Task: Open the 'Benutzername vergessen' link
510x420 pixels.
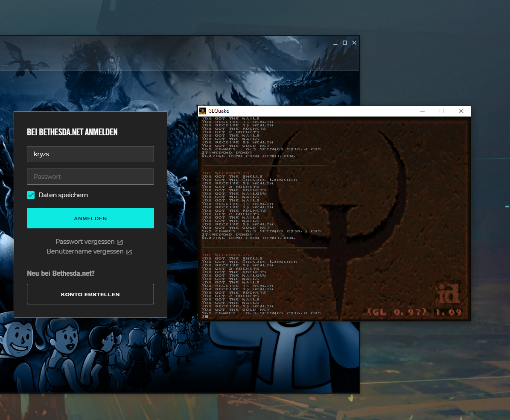Action: pyautogui.click(x=89, y=251)
